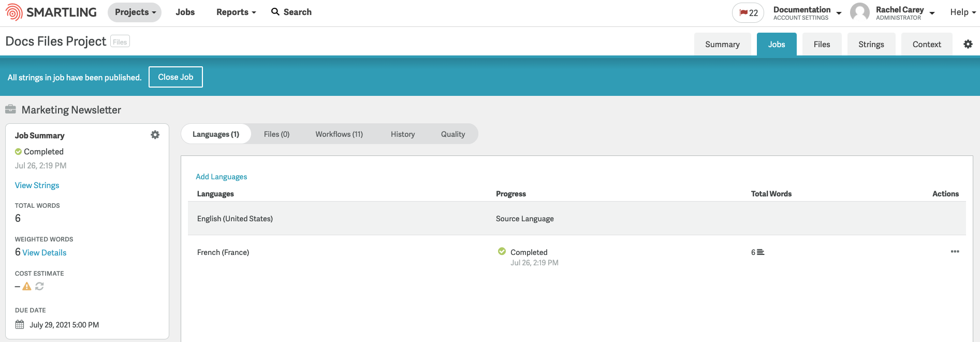The image size is (980, 342).
Task: Open the Quality tab
Action: [x=453, y=134]
